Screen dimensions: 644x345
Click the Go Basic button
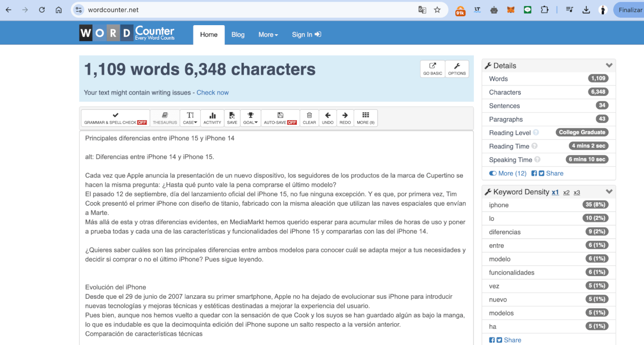(433, 69)
